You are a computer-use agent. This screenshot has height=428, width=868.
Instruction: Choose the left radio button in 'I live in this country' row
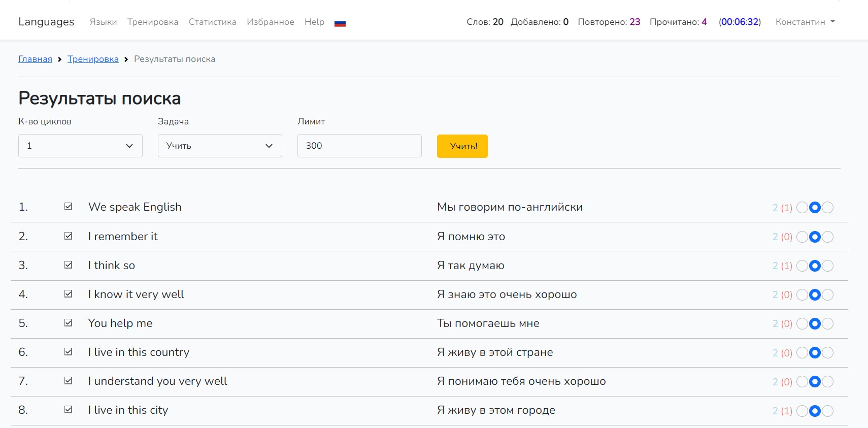coord(802,352)
